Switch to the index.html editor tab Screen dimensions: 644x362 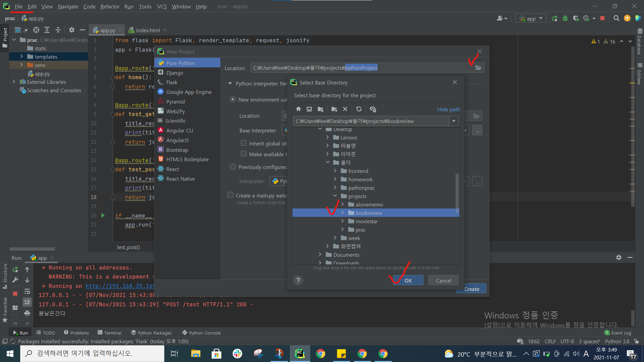point(148,30)
